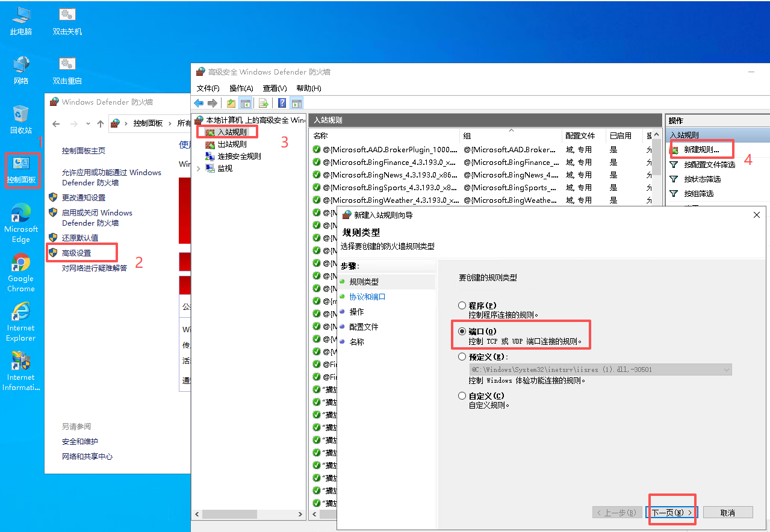This screenshot has width=770, height=532.
Task: Click the Export List toolbar icon
Action: [264, 103]
